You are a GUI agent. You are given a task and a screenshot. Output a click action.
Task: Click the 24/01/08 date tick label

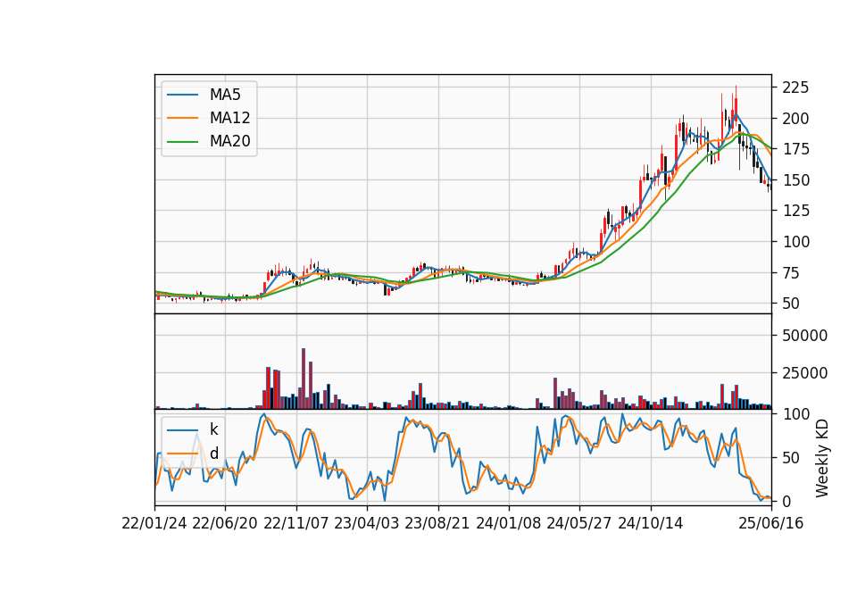[x=508, y=523]
